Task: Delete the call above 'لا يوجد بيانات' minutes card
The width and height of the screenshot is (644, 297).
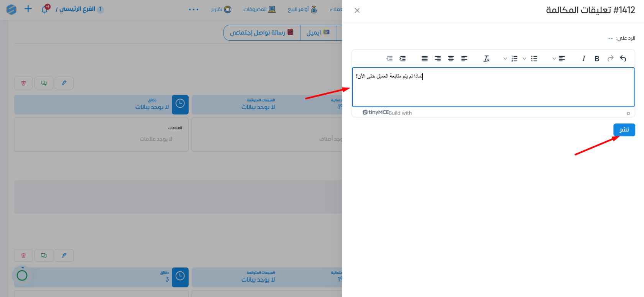Action: [x=23, y=83]
